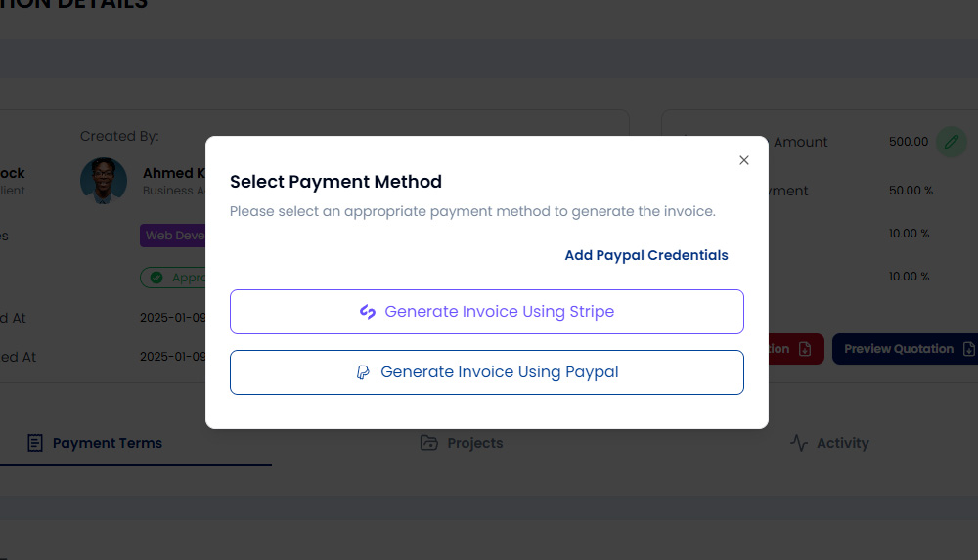Click the Stripe logo icon
Viewport: 978px width, 560px height.
click(368, 311)
